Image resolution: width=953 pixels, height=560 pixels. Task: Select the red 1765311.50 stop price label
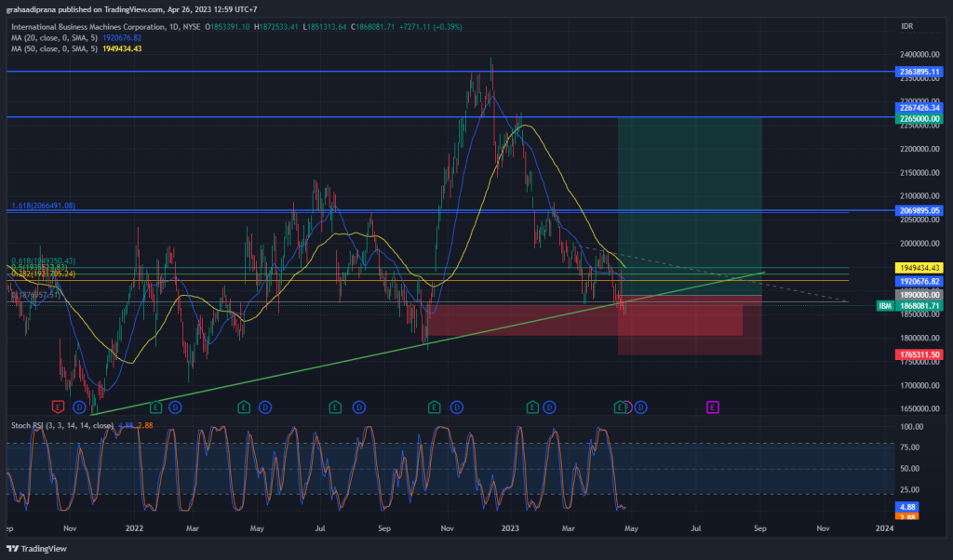click(919, 354)
